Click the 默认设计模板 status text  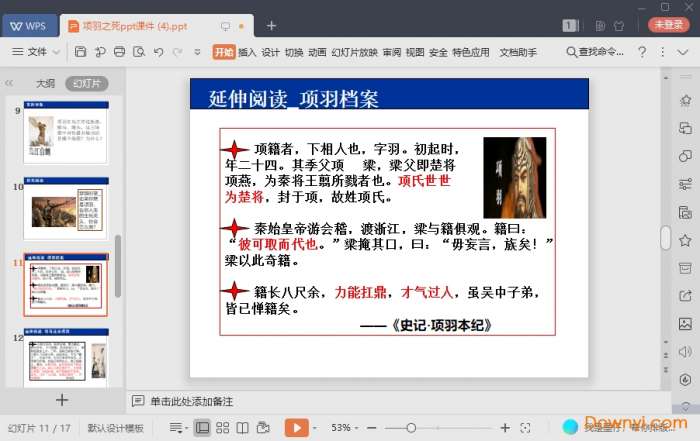click(x=116, y=428)
